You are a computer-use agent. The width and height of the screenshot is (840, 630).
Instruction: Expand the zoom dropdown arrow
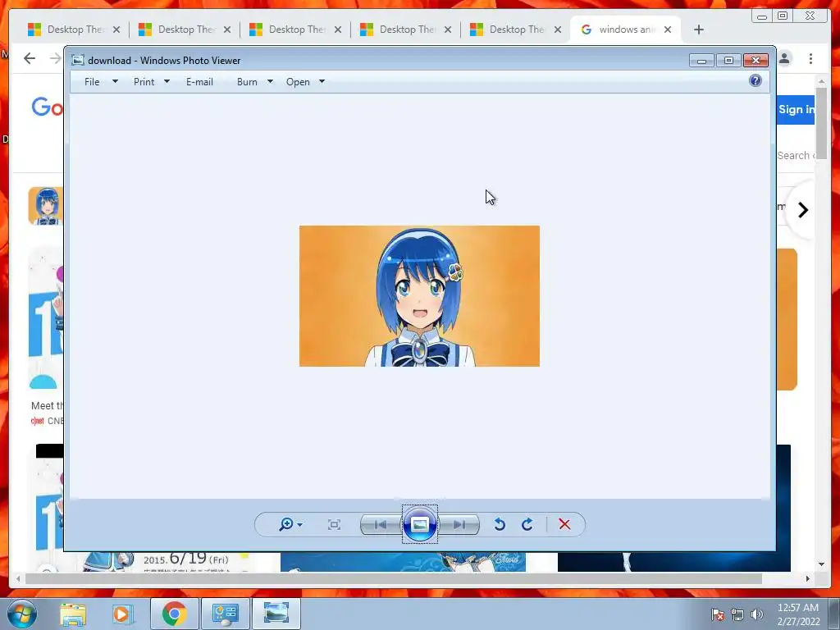(x=300, y=525)
